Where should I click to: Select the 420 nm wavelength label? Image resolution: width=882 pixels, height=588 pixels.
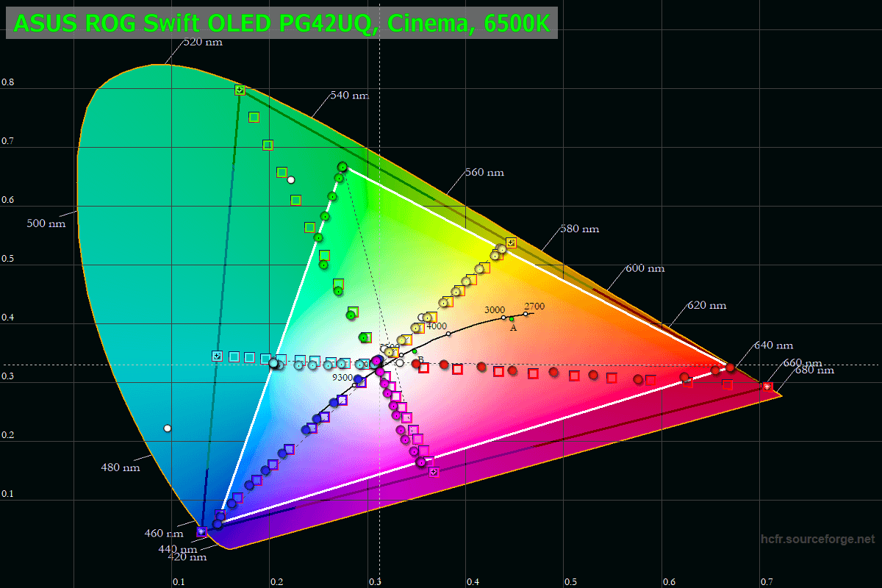[187, 557]
